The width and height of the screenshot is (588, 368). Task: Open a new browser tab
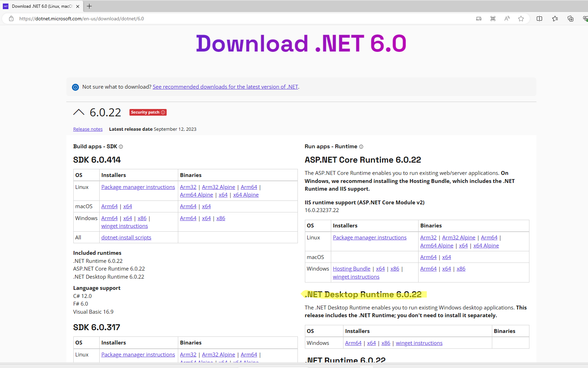89,6
